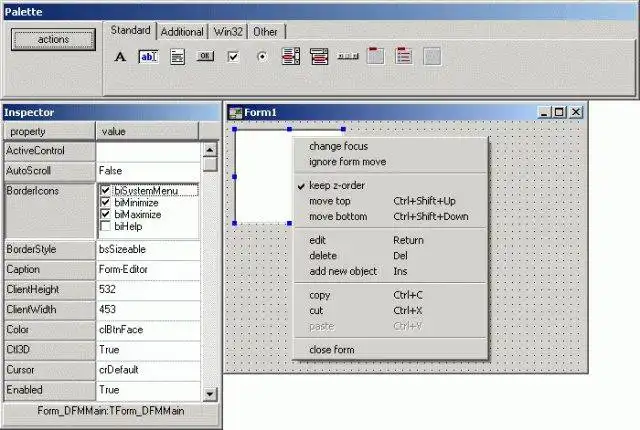640x430 pixels.
Task: Click the Caption value Form-Editor
Action: click(148, 270)
